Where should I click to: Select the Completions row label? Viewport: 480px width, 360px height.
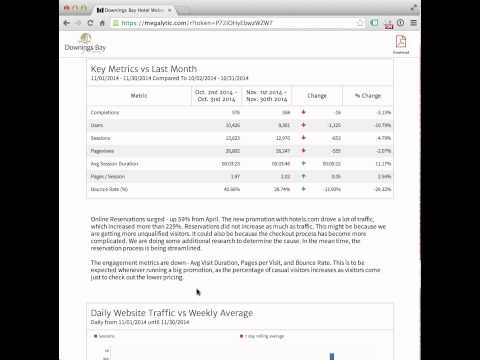pos(105,113)
